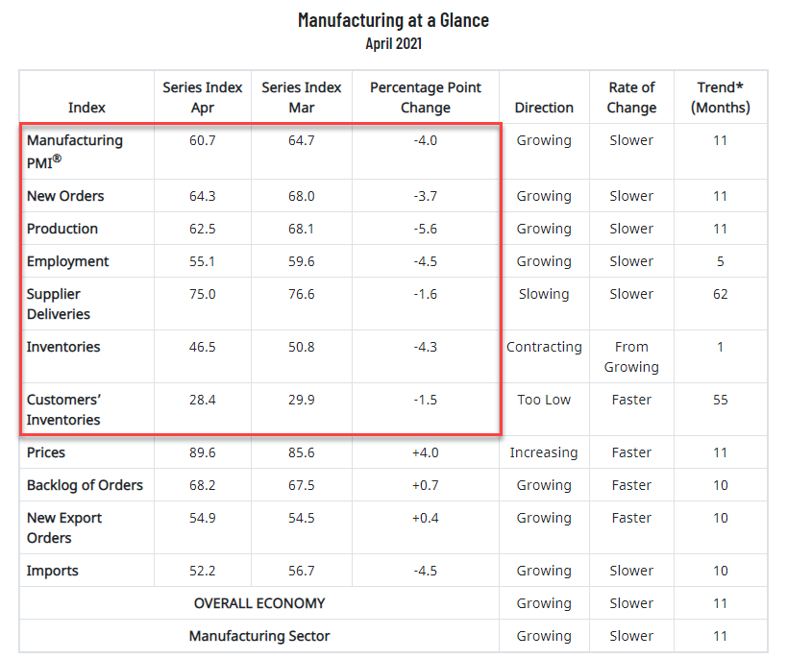Select the "Backlog of Orders" row label
The width and height of the screenshot is (812, 659).
click(x=85, y=485)
